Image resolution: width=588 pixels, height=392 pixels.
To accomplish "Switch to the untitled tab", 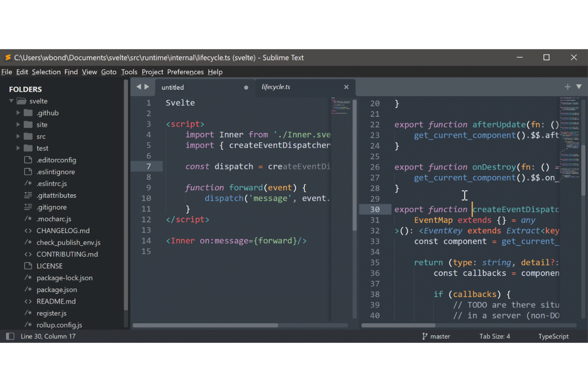I will click(x=172, y=87).
